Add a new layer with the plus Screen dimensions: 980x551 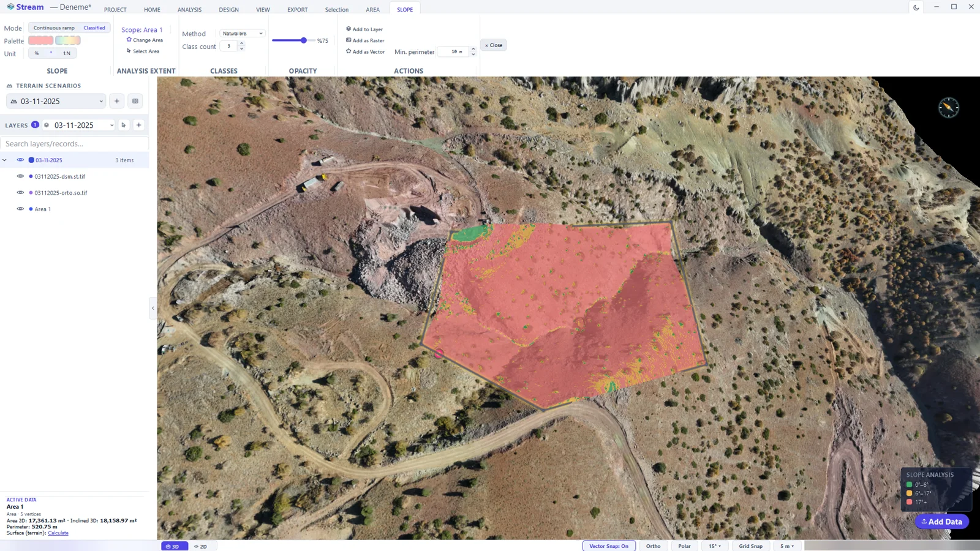pos(139,125)
